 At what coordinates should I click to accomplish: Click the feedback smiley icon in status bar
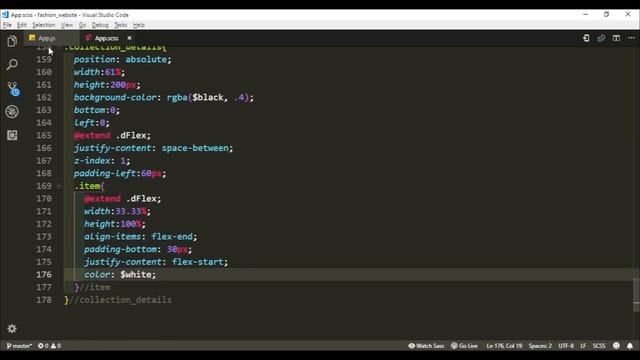[x=616, y=346]
